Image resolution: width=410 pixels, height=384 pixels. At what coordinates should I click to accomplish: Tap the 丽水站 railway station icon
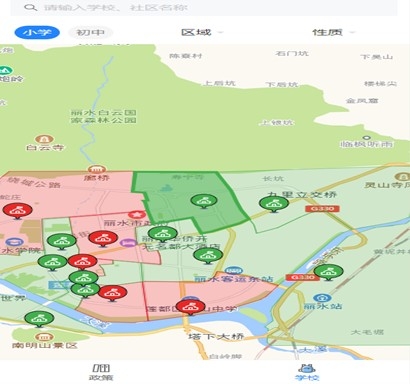(322, 298)
